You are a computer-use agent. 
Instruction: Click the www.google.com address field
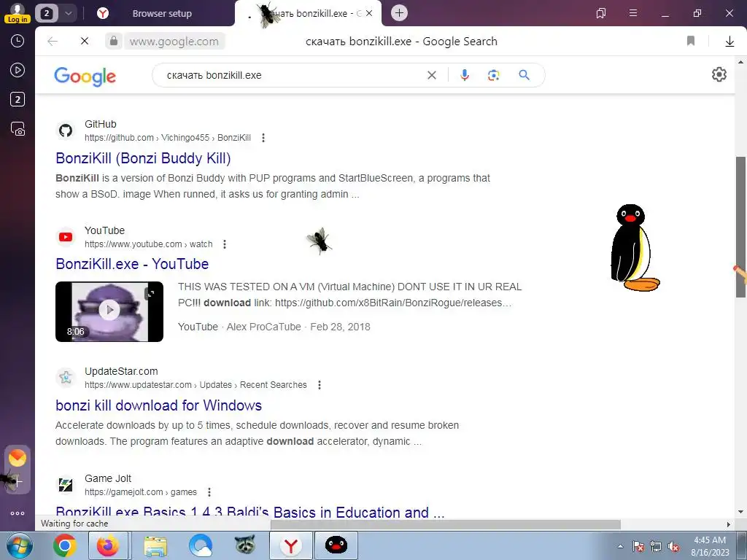(174, 42)
